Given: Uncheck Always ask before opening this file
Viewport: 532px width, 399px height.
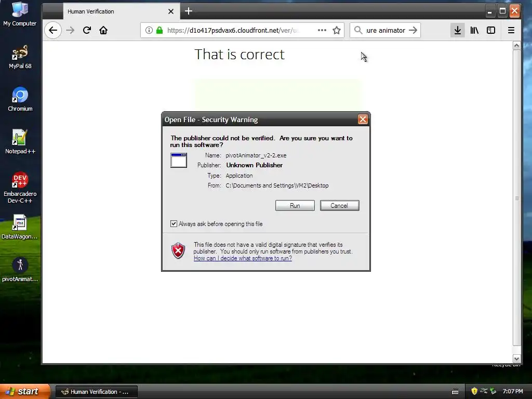Looking at the screenshot, I should [174, 223].
